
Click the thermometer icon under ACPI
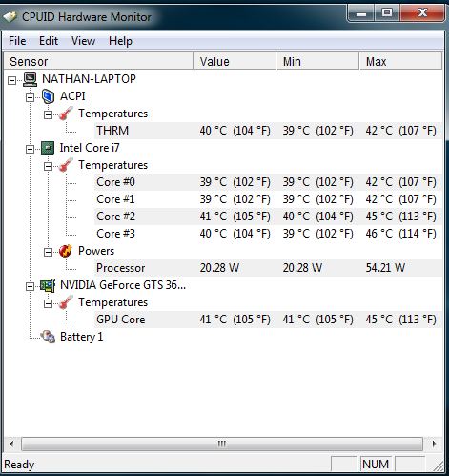click(x=67, y=114)
